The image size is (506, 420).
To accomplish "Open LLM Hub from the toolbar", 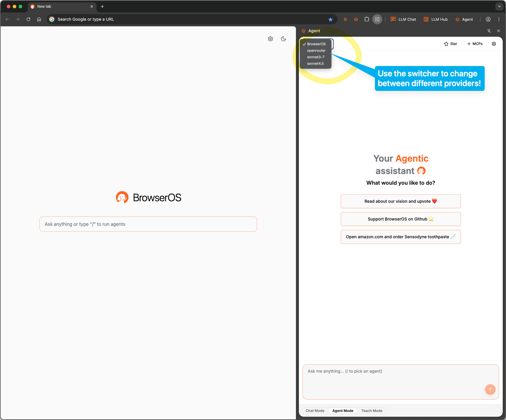I will tap(436, 19).
